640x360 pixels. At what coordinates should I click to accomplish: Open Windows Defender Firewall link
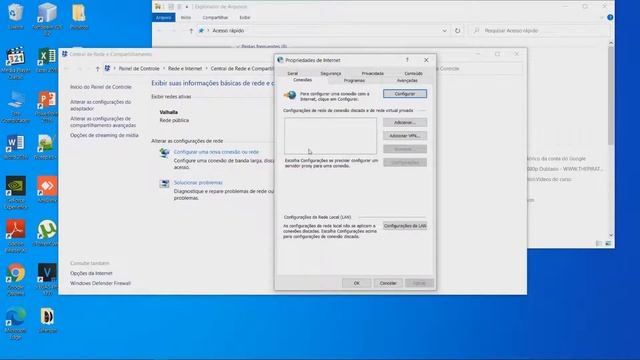click(x=100, y=283)
